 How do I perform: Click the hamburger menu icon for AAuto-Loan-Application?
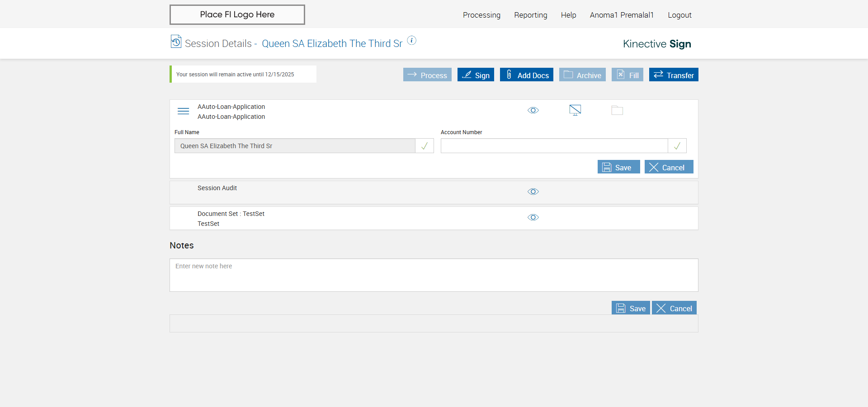pos(183,111)
